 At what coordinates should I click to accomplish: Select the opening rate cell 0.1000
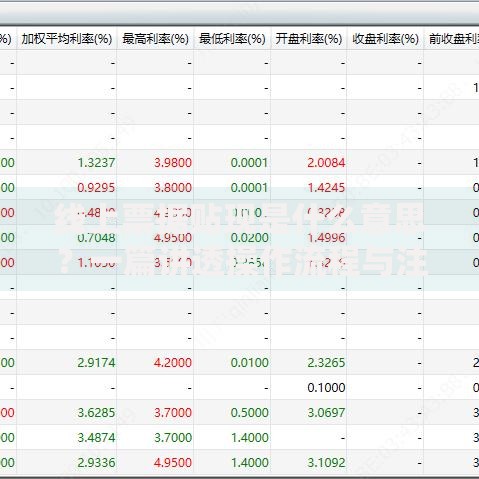point(326,388)
